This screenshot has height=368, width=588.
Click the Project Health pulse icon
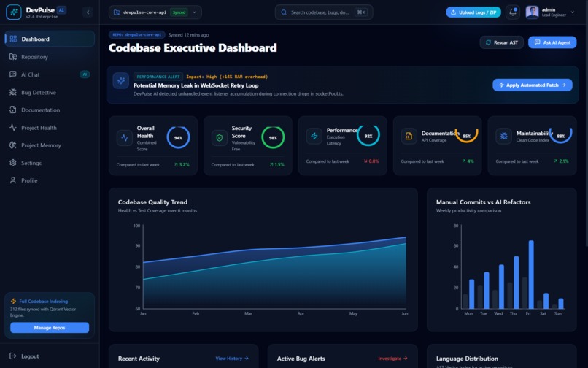pyautogui.click(x=13, y=127)
